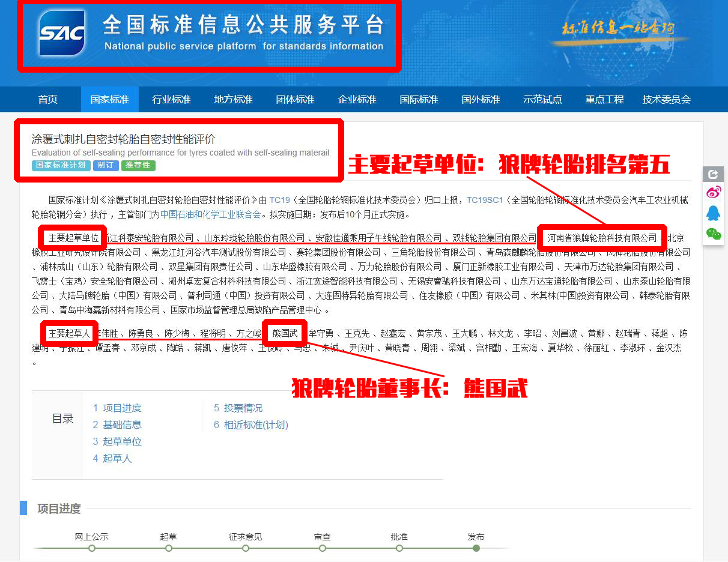This screenshot has width=728, height=562.
Task: Open the share icon in side panel
Action: coord(713,174)
